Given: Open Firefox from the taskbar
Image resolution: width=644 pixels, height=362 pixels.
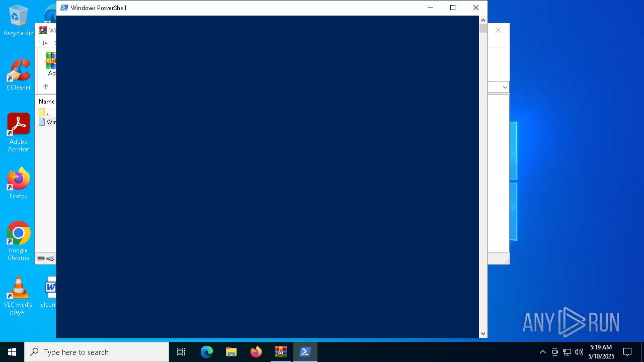Looking at the screenshot, I should (x=256, y=352).
